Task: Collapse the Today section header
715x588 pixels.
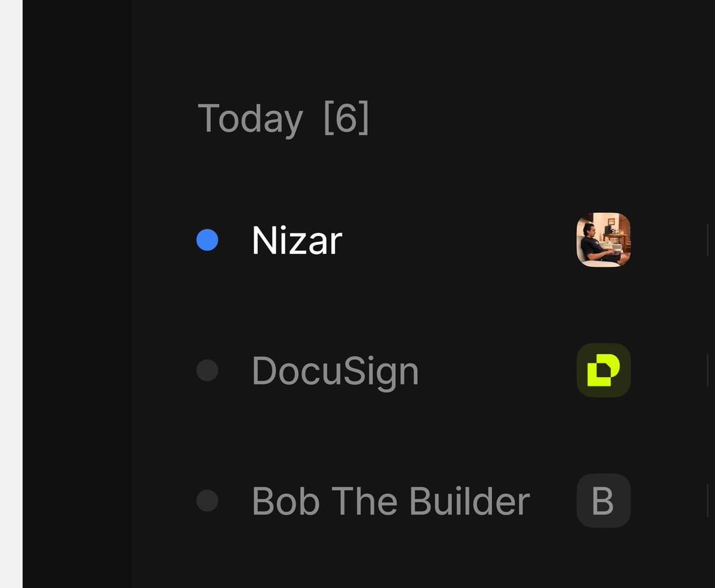Action: point(250,119)
